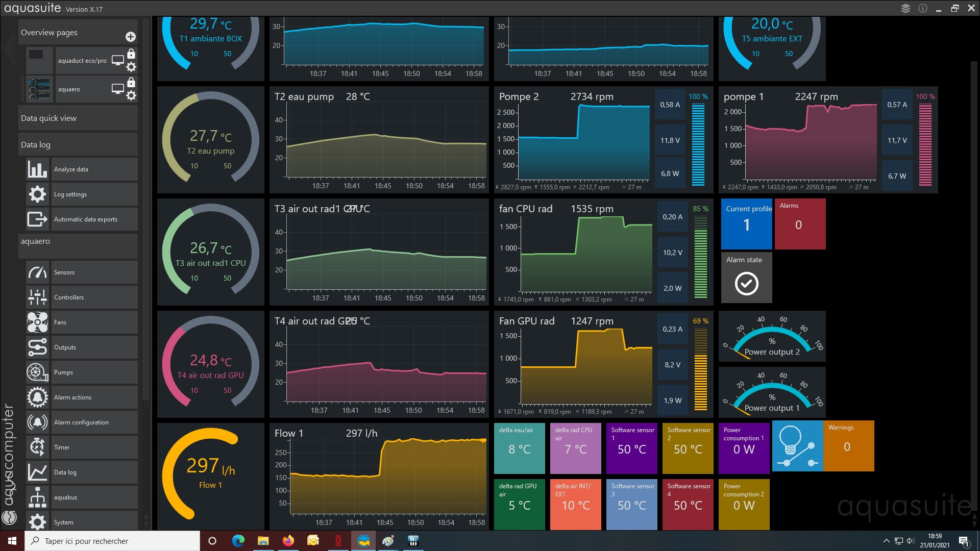980x551 pixels.
Task: Click the Current profile 1 tile
Action: 746,224
